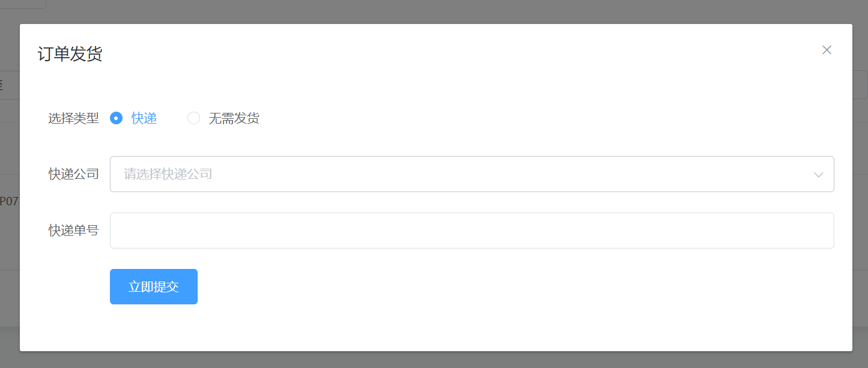Submit with the 立即提交 button
The width and height of the screenshot is (868, 368).
[154, 287]
